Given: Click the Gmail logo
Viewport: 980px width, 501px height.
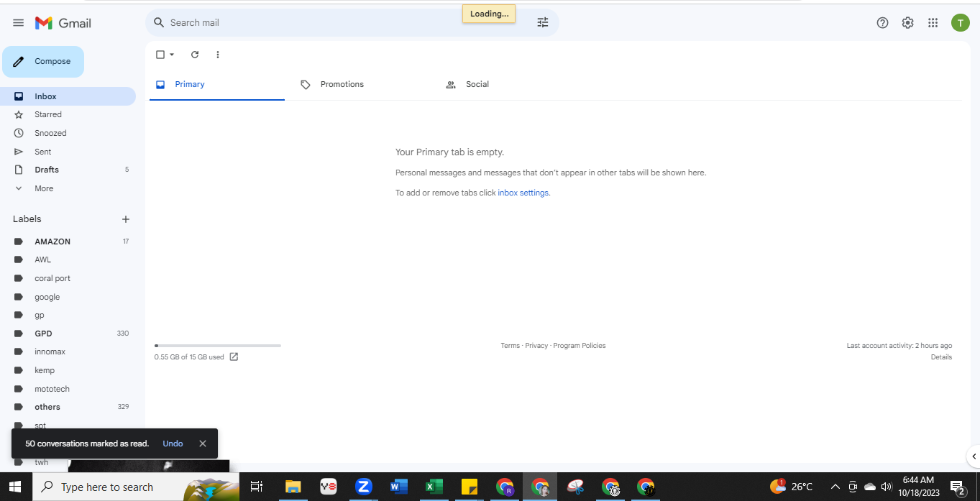Looking at the screenshot, I should [63, 23].
